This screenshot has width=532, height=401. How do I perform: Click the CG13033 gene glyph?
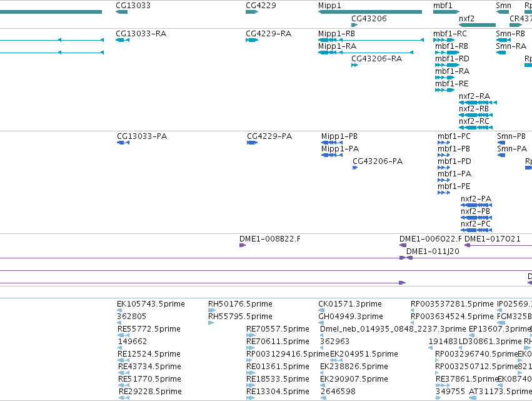point(121,12)
